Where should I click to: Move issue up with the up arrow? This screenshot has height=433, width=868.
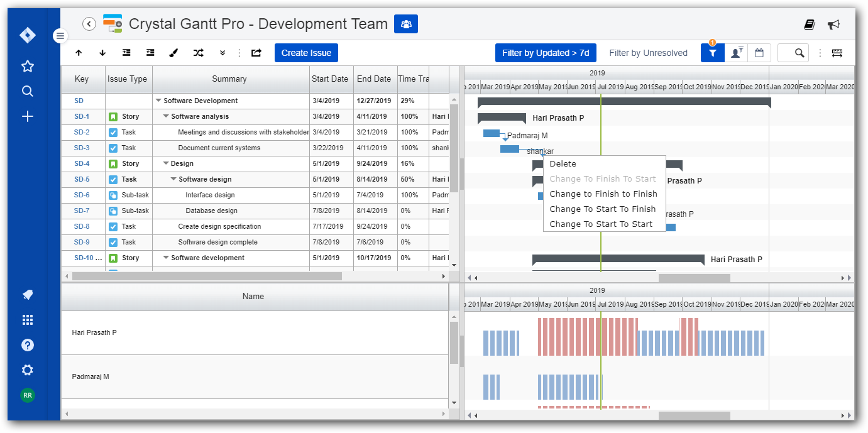coord(79,53)
